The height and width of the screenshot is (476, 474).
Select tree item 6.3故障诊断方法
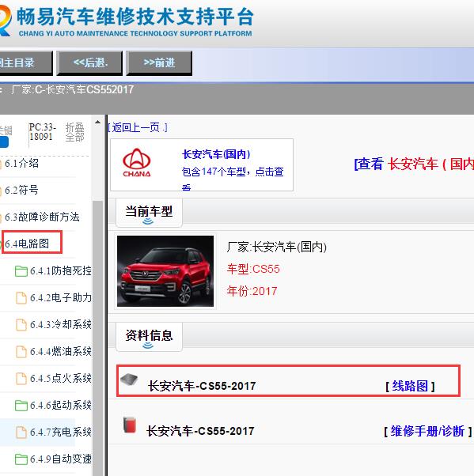[x=42, y=217]
